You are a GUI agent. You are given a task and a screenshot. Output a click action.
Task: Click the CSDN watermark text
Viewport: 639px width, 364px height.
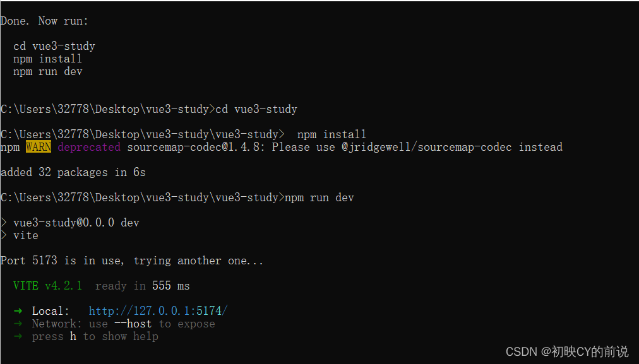[567, 351]
